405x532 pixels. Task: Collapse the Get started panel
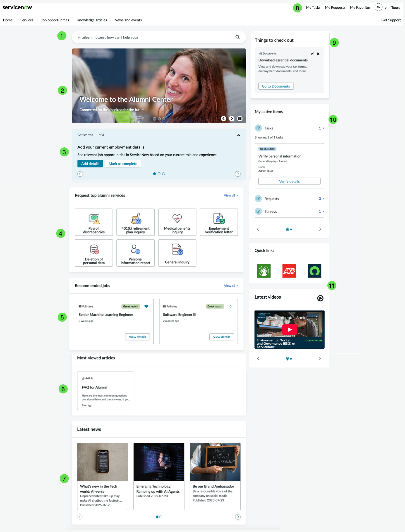[x=239, y=135]
